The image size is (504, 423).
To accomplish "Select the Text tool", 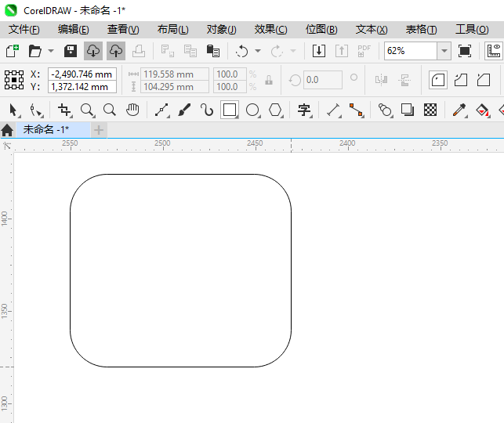I will pos(304,110).
